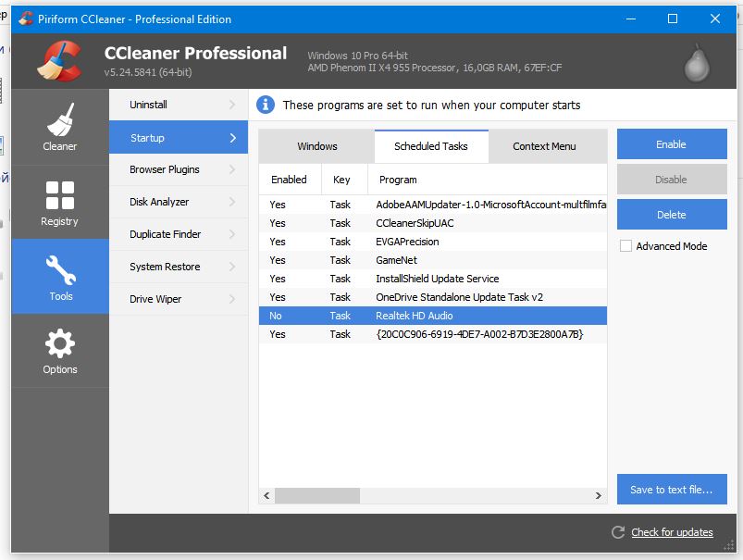Image resolution: width=743 pixels, height=560 pixels.
Task: Click the refresh icon beside Check for updates
Action: pos(618,532)
